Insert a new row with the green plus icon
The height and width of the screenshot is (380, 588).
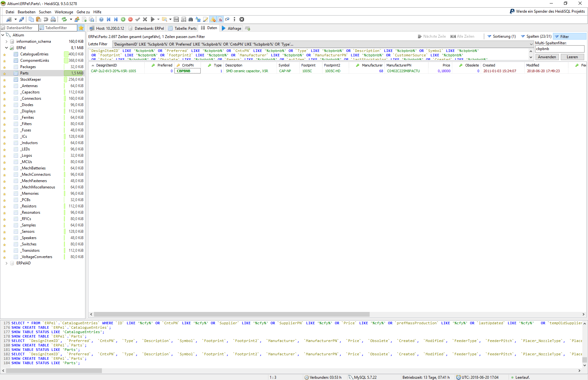pyautogui.click(x=123, y=19)
